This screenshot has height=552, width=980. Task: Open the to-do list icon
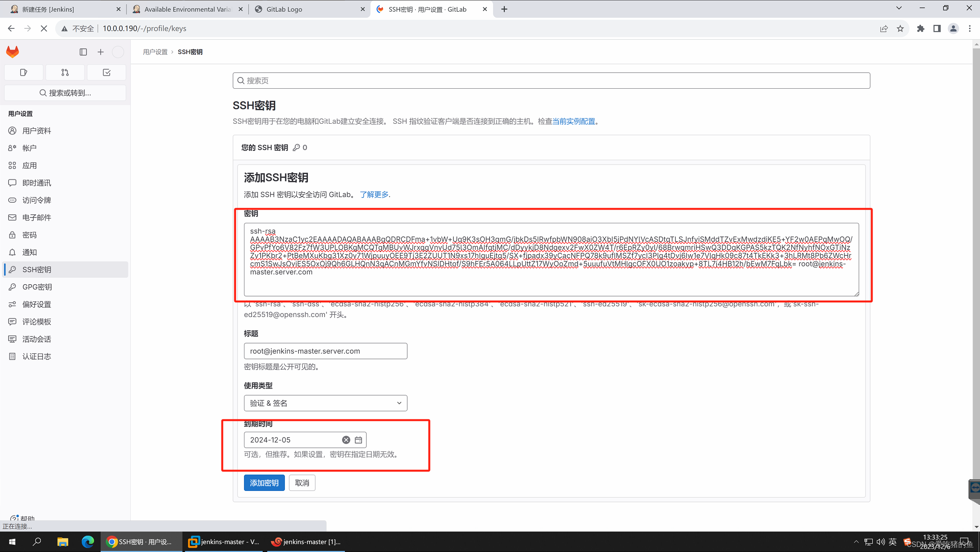107,72
